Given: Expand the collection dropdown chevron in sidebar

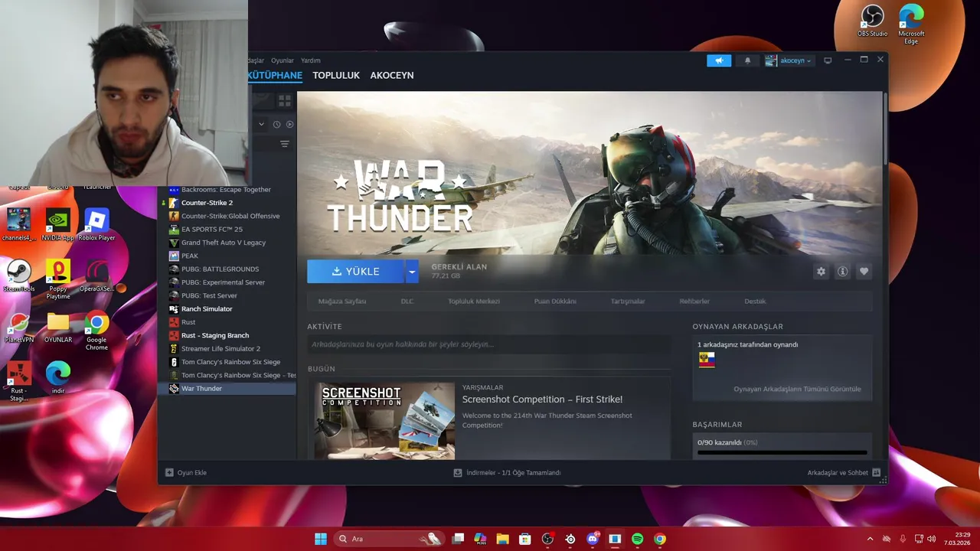Looking at the screenshot, I should (x=261, y=124).
